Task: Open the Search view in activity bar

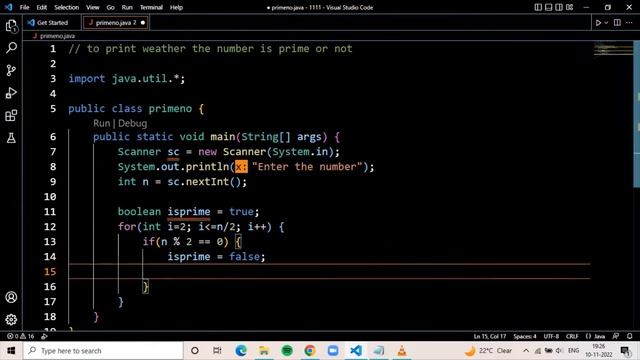Action: 11,48
